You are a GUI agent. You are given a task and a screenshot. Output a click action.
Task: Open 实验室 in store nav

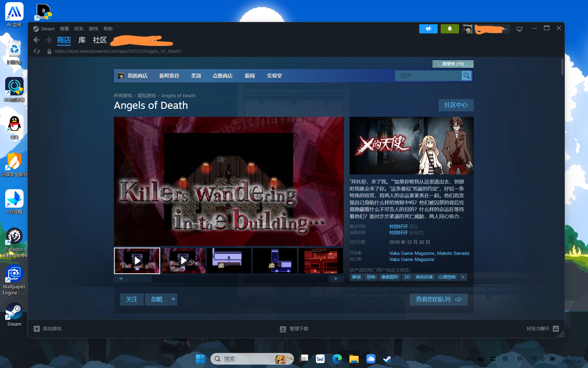(x=274, y=76)
